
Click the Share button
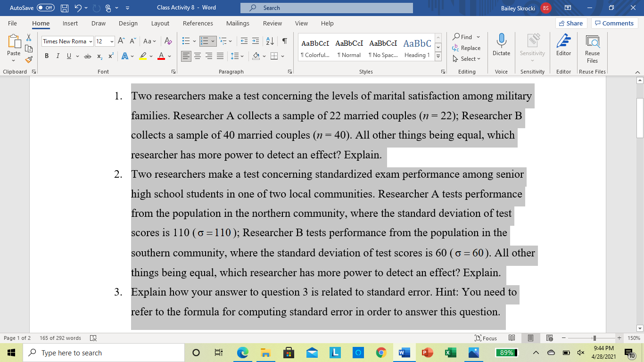coord(570,24)
